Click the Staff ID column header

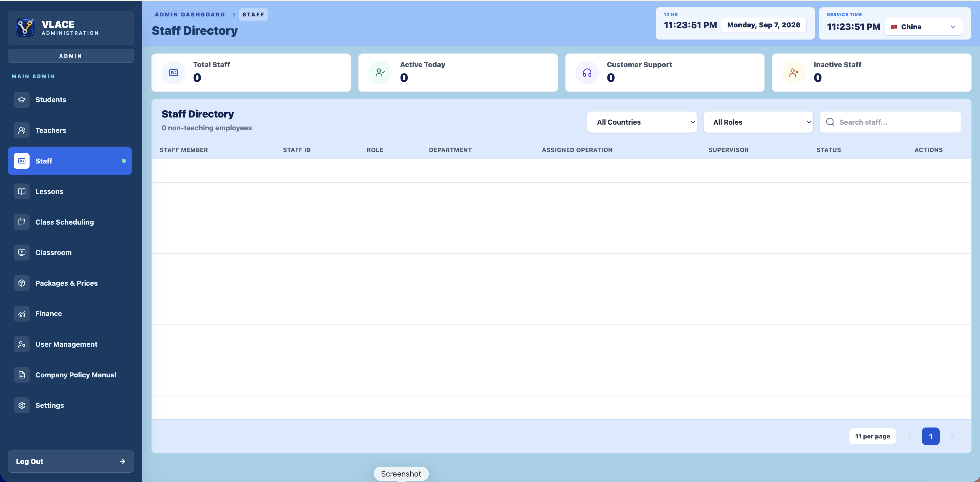click(297, 150)
